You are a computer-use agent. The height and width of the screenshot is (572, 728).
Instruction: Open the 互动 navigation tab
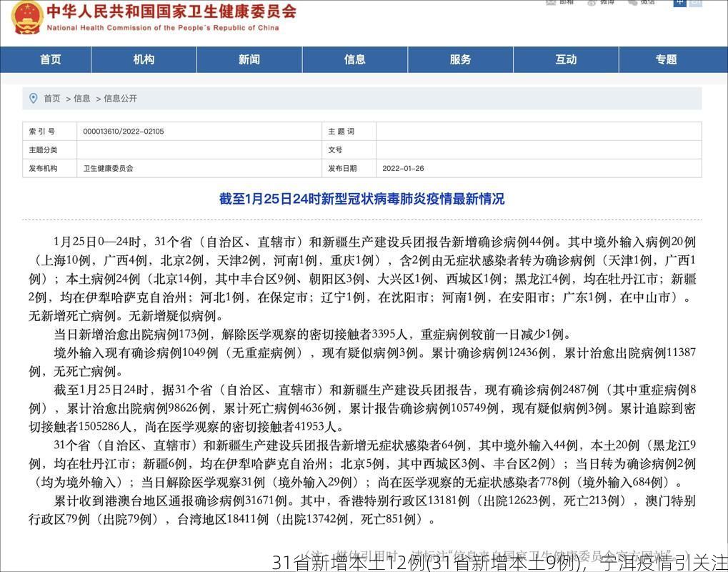coord(566,59)
